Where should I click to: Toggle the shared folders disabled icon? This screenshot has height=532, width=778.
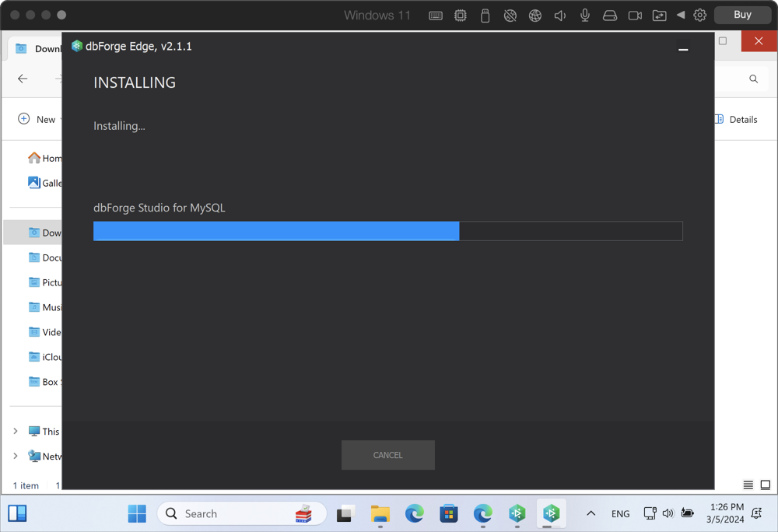[510, 16]
